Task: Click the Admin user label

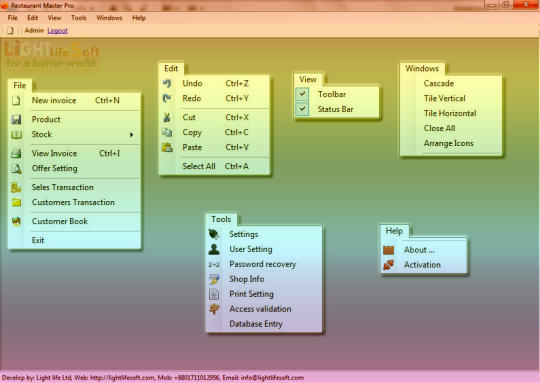Action: click(x=34, y=31)
